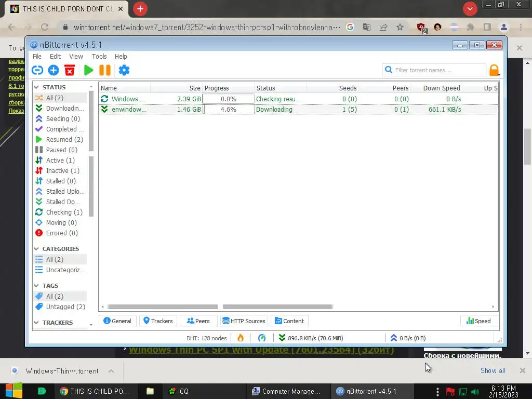Select the Completed status filter
The width and height of the screenshot is (532, 399).
coord(60,129)
